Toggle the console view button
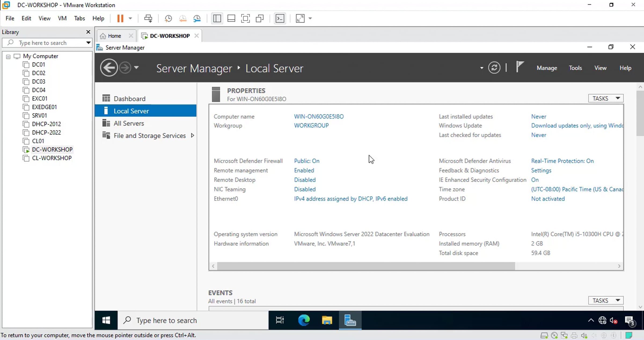Screen dimensions: 644x340 click(x=280, y=19)
